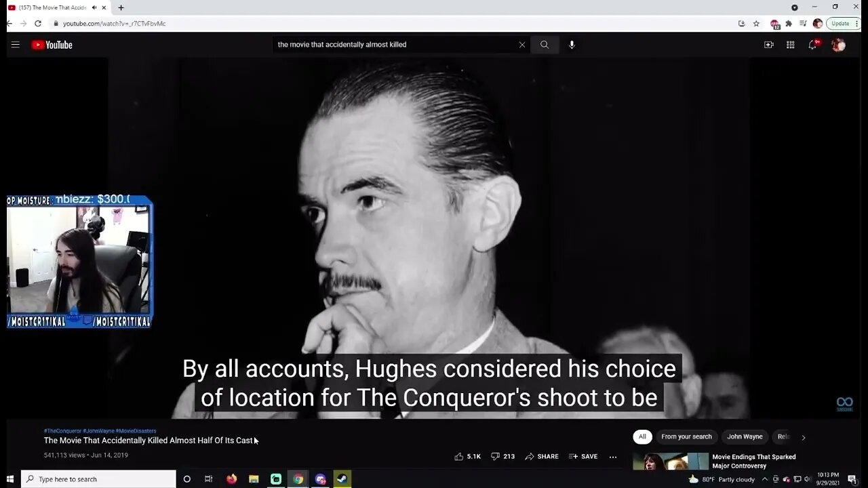Like the video with the thumbs up
868x488 pixels.
click(x=467, y=456)
